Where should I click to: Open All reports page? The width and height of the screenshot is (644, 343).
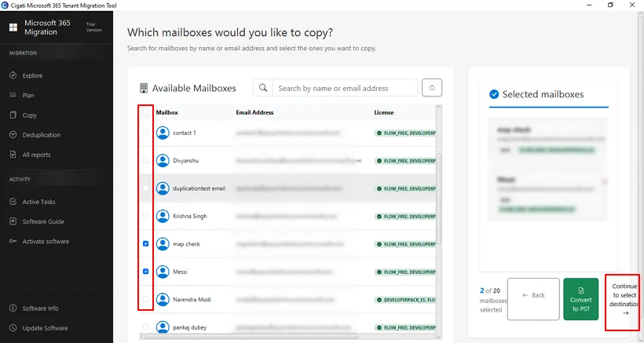[36, 155]
